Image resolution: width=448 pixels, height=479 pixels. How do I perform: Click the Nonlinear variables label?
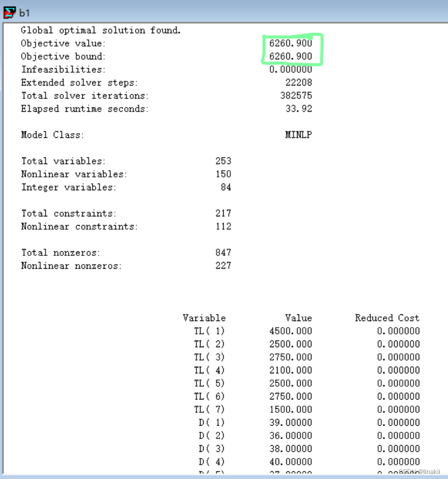click(x=74, y=174)
